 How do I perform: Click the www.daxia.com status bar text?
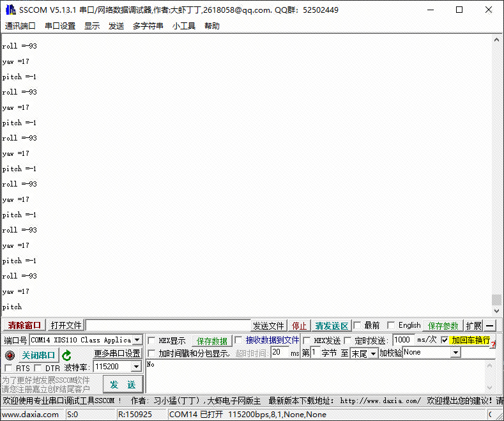30,415
